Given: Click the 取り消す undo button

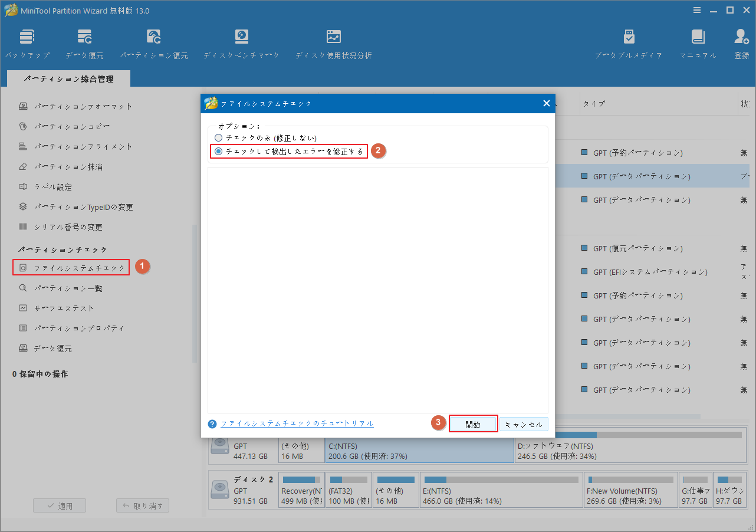Looking at the screenshot, I should point(143,506).
